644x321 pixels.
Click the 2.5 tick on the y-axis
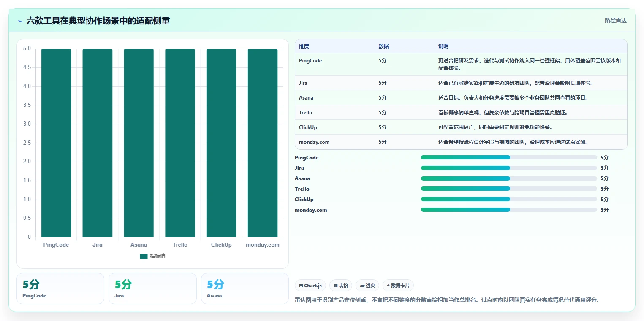(27, 143)
